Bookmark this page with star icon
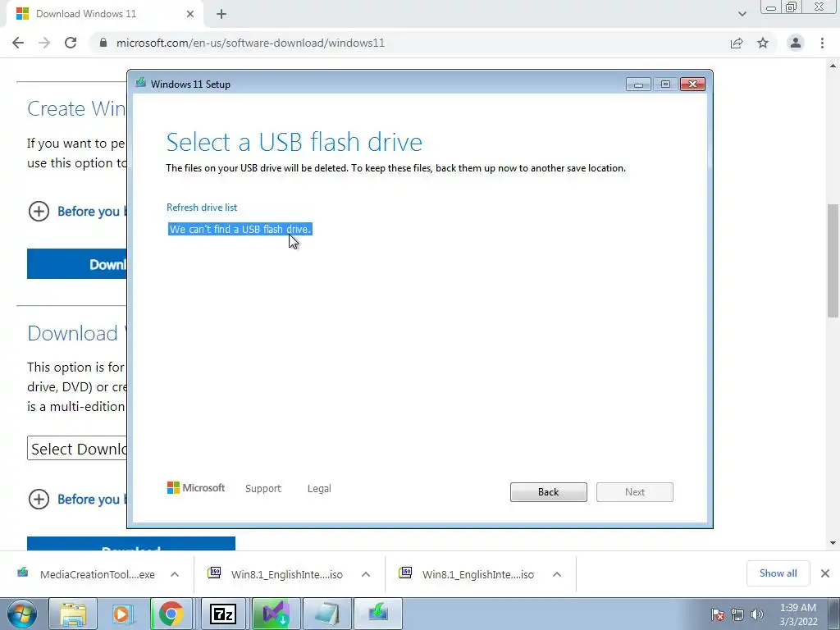Image resolution: width=840 pixels, height=630 pixels. 763,43
